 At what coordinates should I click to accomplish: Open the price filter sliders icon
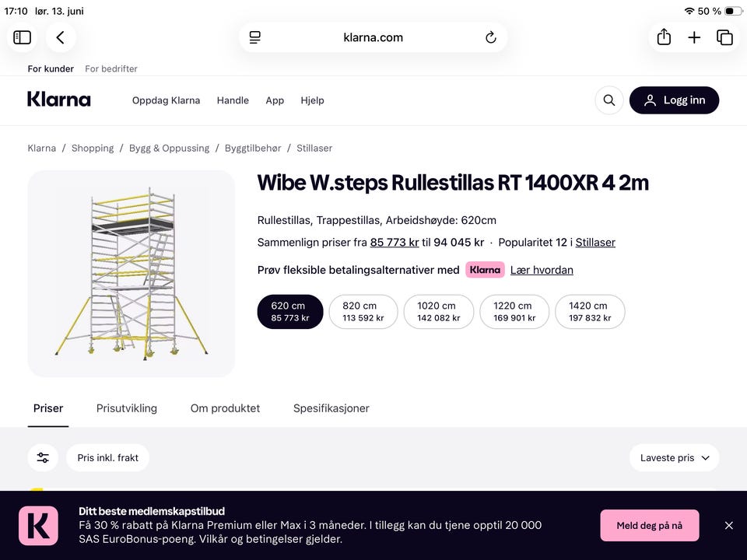pos(43,457)
